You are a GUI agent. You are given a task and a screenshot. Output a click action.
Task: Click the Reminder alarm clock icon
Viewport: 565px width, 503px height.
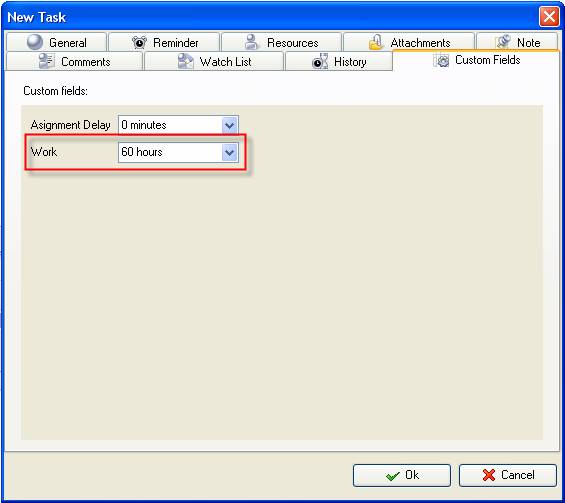(x=139, y=43)
